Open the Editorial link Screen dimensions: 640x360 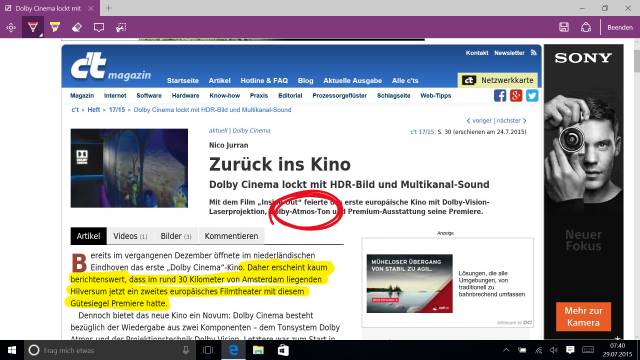pos(290,96)
